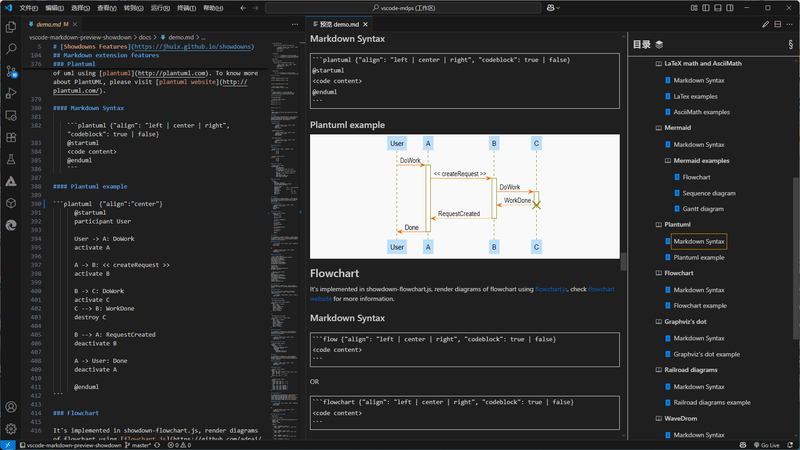Click the editor minimap

pyautogui.click(x=285, y=240)
